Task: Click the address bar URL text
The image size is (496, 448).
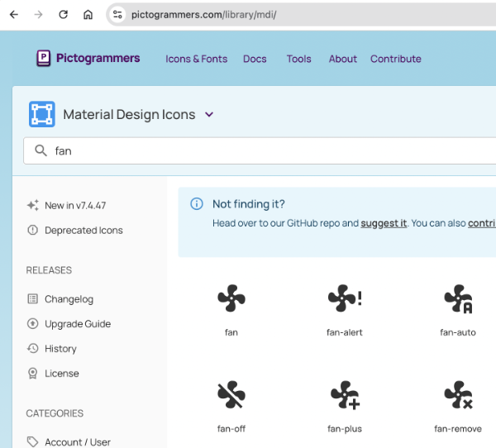Action: (203, 15)
